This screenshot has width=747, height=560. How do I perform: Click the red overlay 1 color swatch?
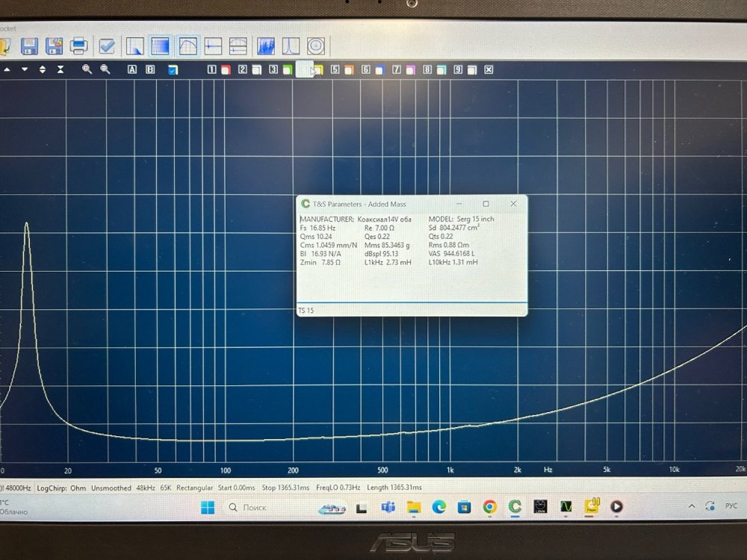(225, 70)
